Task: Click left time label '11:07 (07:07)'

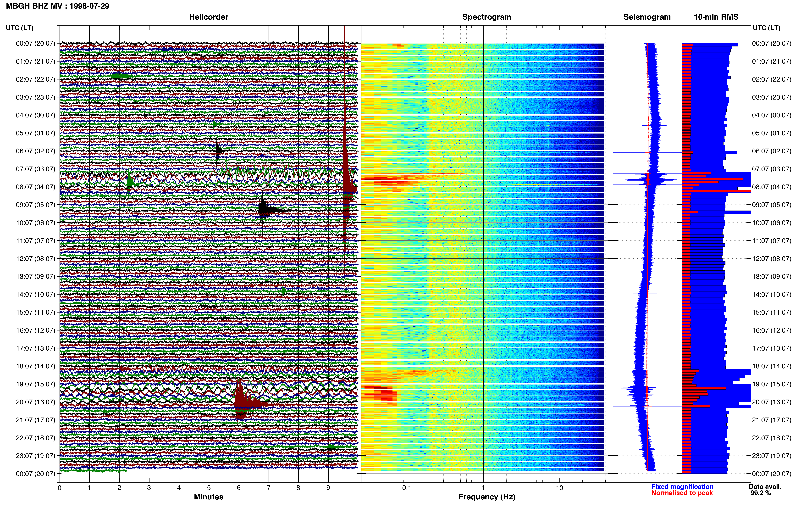Action: [x=36, y=240]
